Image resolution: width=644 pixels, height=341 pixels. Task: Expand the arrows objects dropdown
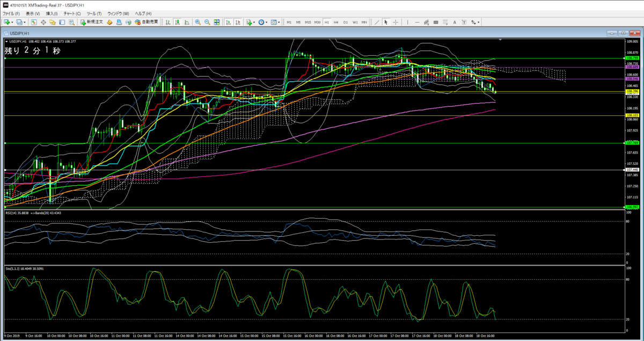coord(478,22)
